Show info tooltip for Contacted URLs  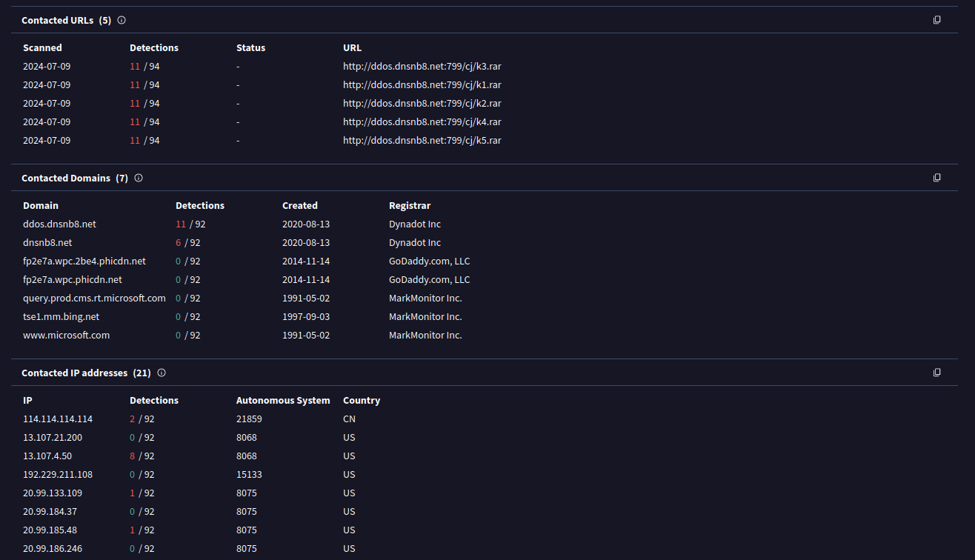(122, 20)
